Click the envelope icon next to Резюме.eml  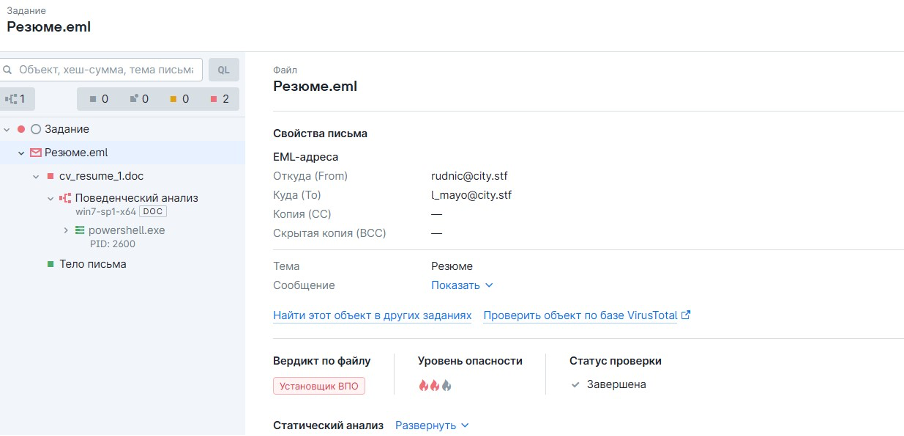pos(36,153)
